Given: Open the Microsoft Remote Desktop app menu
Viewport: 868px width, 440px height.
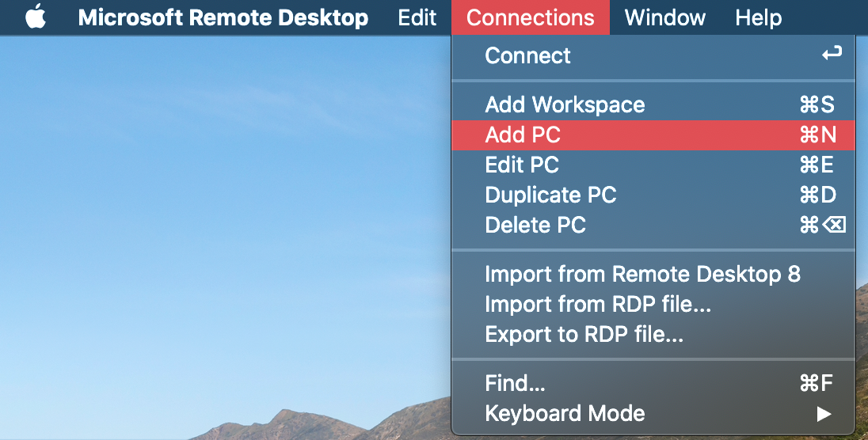Looking at the screenshot, I should click(223, 17).
